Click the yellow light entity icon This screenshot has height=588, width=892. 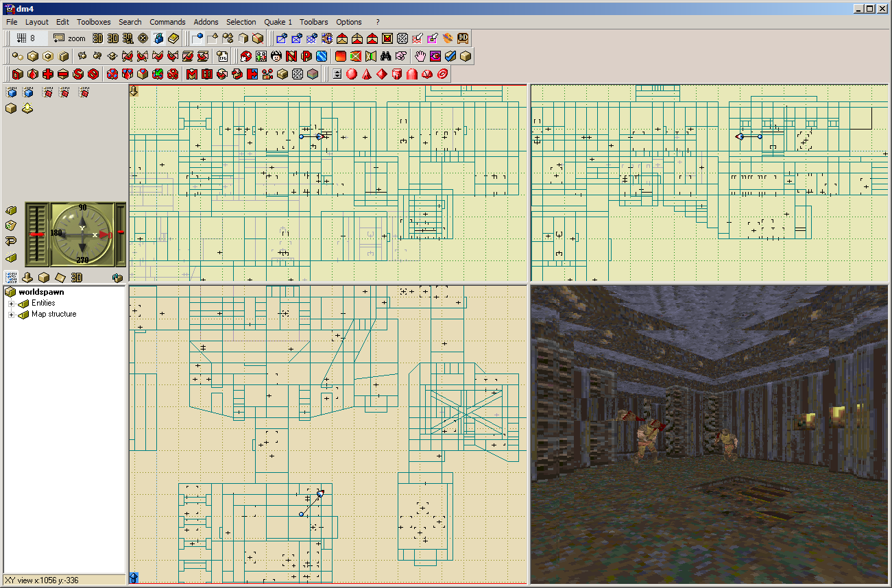(27, 108)
